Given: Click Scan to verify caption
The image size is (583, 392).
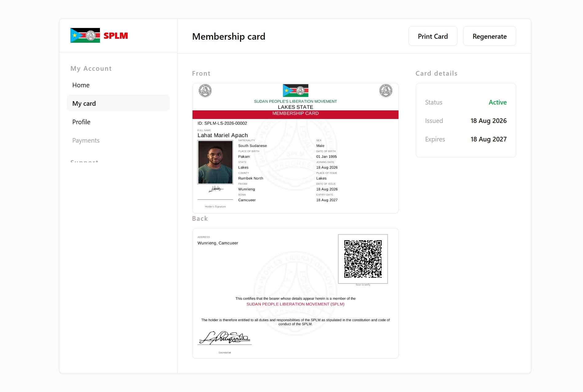Looking at the screenshot, I should [363, 285].
